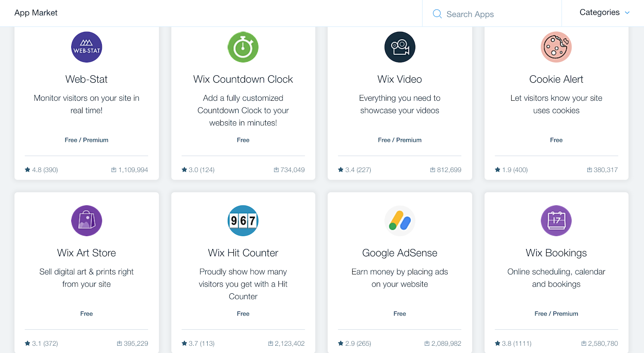
Task: Click the star icon on Google AdSense card
Action: point(341,343)
